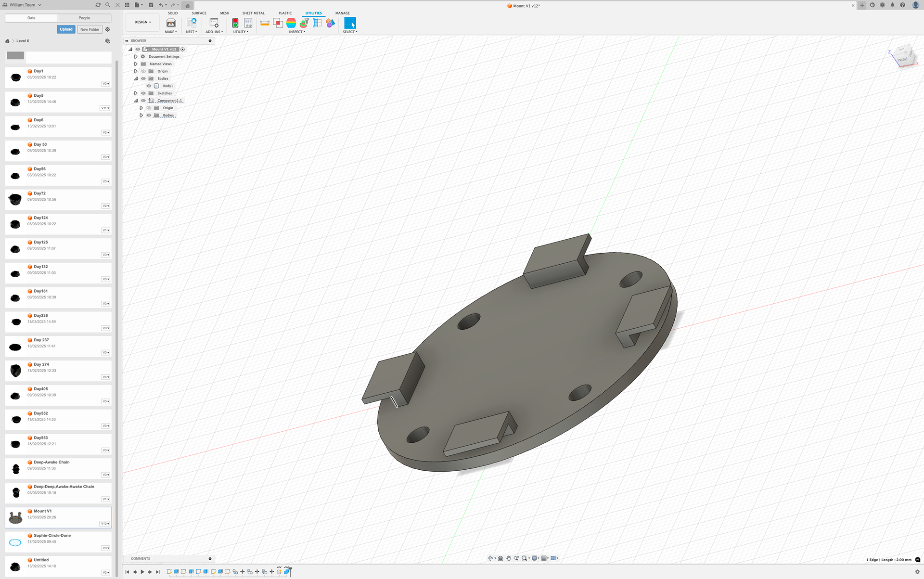Select the Interference inspect tool
Screen dimensions: 924x579
278,23
